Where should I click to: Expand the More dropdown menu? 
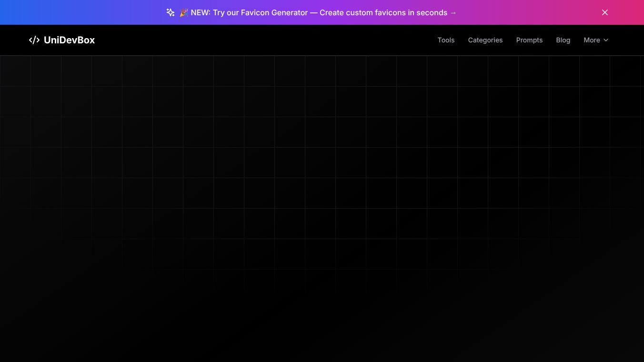[x=596, y=40]
